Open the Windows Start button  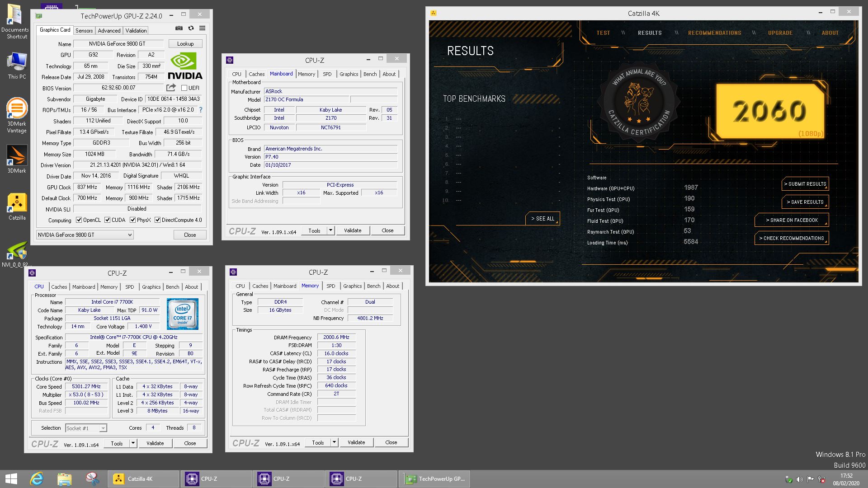pos(11,479)
